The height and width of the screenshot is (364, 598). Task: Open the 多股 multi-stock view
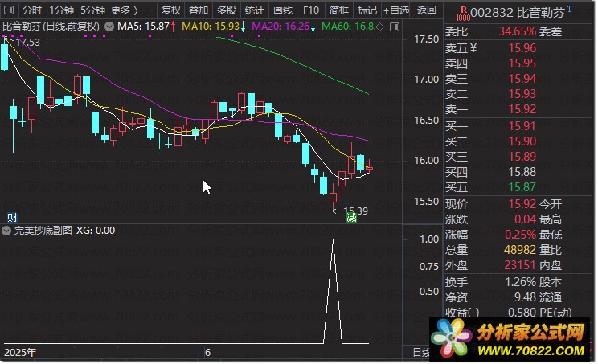click(x=227, y=10)
